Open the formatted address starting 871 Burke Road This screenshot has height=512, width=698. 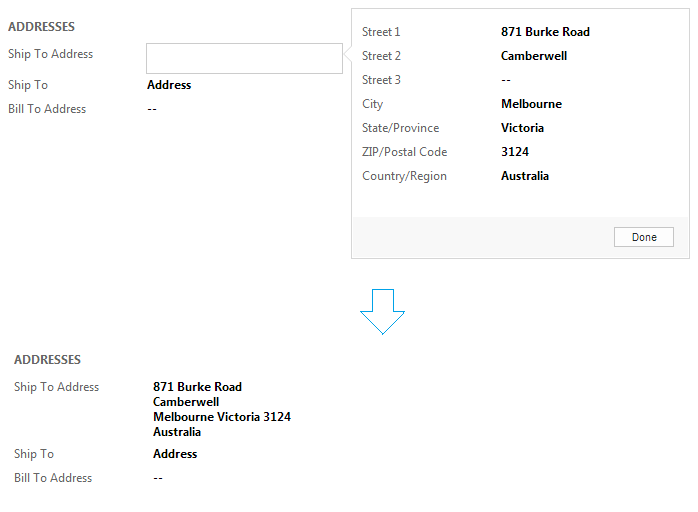click(197, 387)
